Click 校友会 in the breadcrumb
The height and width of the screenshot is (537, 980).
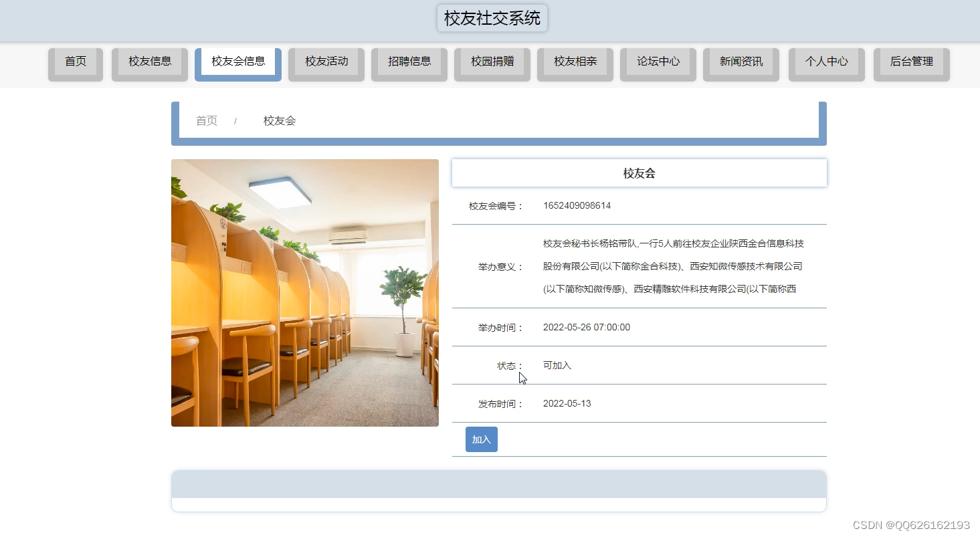pos(280,121)
